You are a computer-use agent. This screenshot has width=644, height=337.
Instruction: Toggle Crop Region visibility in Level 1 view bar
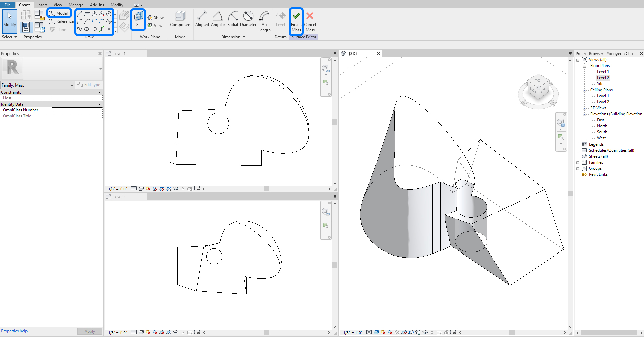click(x=169, y=189)
